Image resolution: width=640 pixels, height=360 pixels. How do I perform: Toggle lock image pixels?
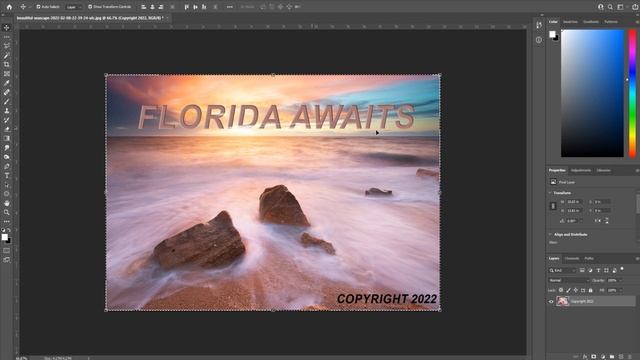tap(568, 290)
